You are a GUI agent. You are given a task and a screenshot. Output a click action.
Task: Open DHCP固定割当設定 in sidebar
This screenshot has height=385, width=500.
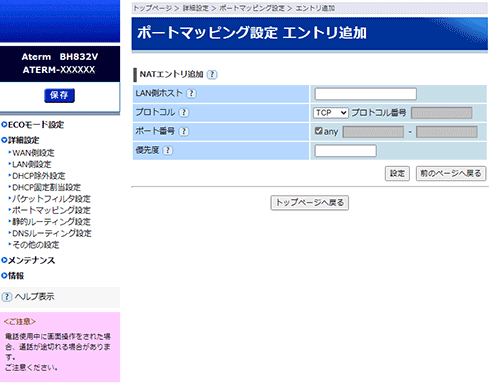46,187
